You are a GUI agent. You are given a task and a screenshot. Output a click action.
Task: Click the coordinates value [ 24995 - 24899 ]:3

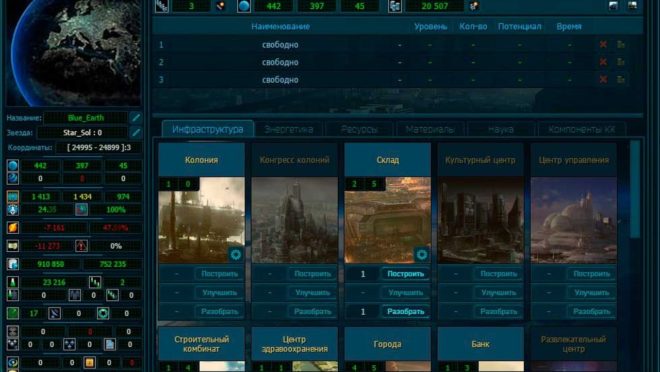tap(99, 148)
